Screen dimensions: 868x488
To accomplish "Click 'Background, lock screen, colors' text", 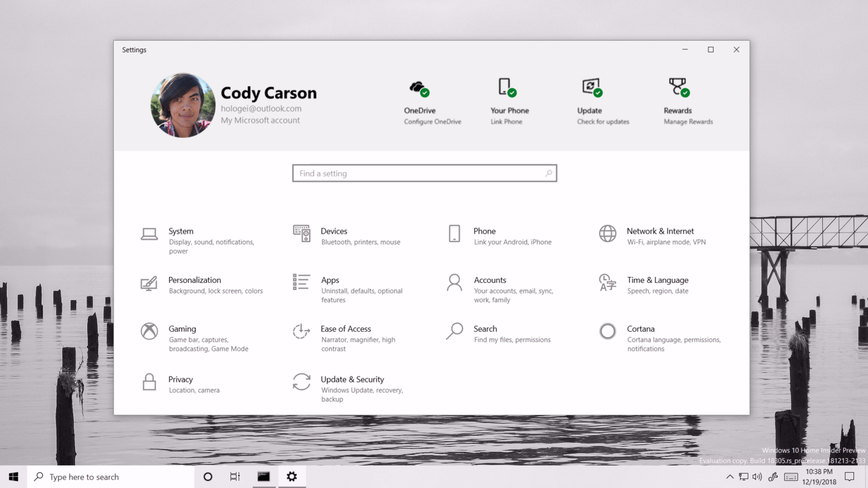I will [216, 291].
